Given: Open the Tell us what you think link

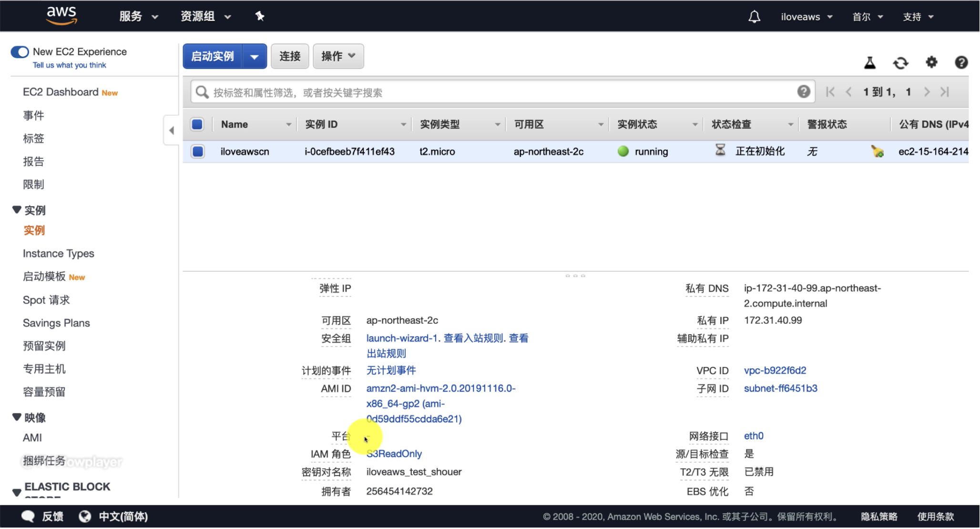Looking at the screenshot, I should [69, 65].
